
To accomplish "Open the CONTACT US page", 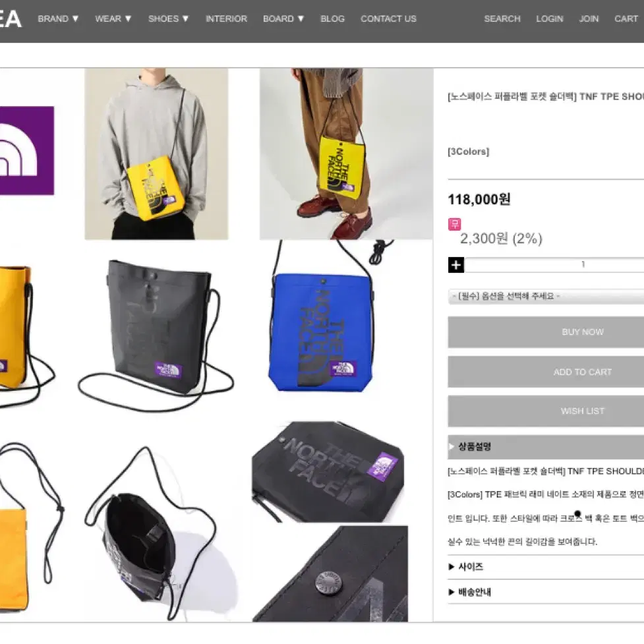I will tap(388, 18).
